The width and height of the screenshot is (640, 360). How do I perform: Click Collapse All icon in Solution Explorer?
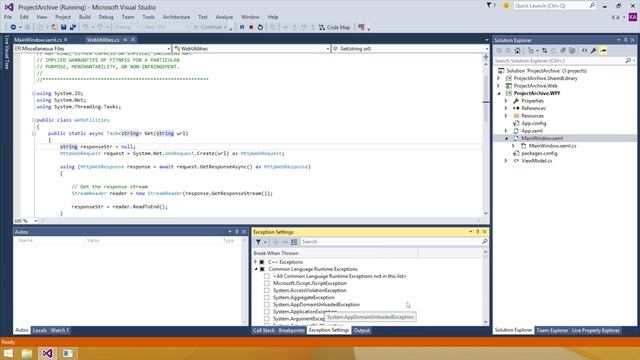point(563,51)
